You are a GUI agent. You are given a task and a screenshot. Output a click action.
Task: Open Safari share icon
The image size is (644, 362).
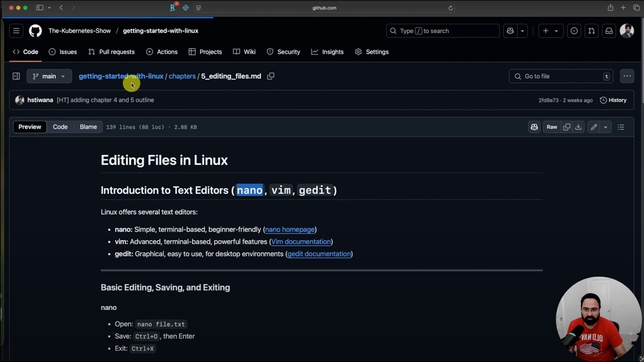tap(610, 8)
